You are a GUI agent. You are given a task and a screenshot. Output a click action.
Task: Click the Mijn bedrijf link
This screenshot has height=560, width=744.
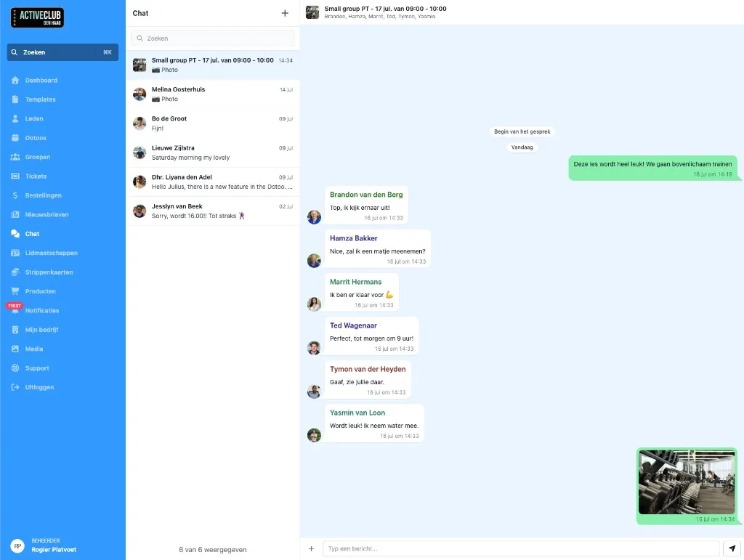(x=41, y=330)
